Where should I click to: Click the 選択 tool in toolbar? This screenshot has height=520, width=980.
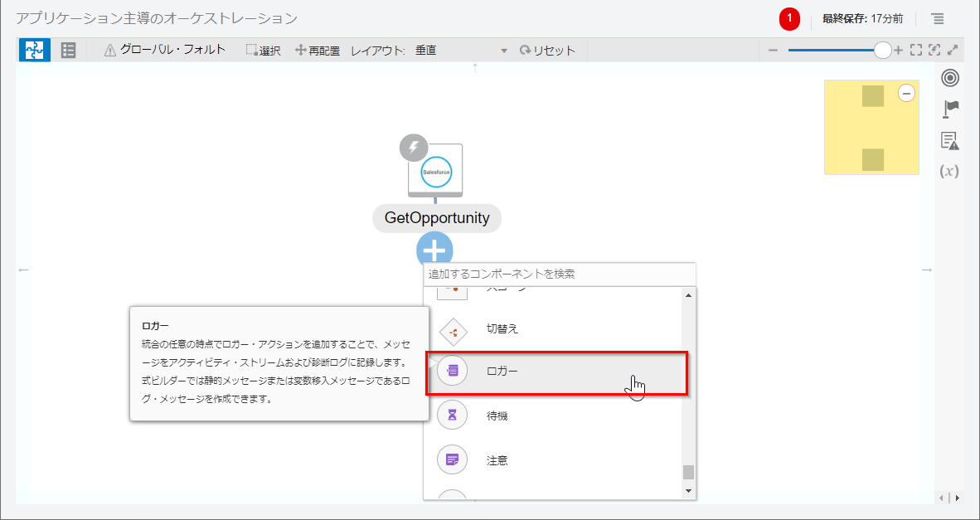(263, 51)
